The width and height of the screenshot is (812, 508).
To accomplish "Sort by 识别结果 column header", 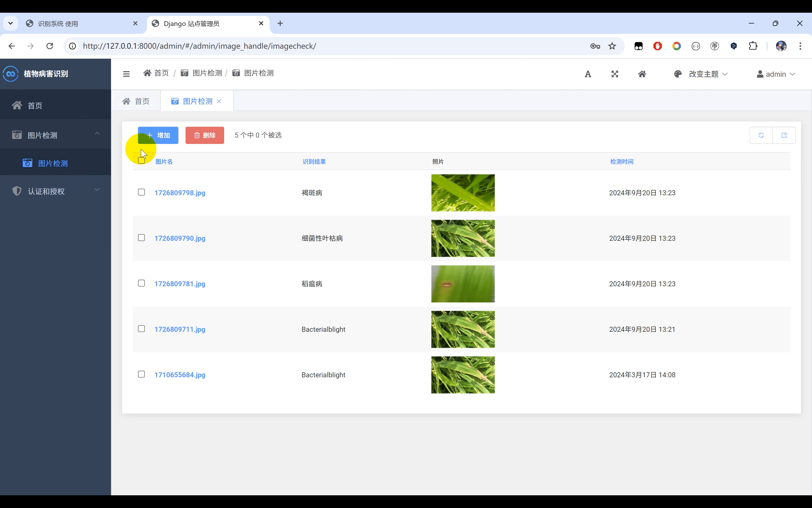I will (314, 162).
